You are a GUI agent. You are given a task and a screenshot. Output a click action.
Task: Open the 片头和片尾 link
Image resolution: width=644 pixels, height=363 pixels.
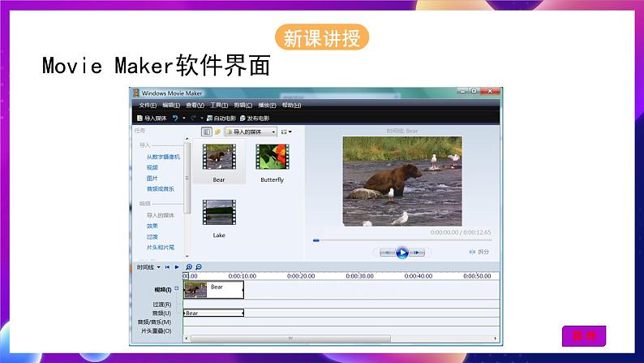tap(160, 248)
